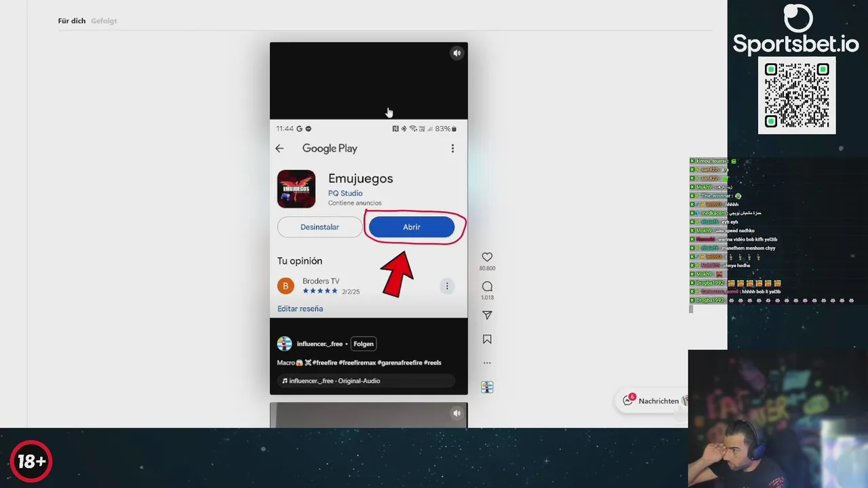Viewport: 868px width, 488px height.
Task: Switch to the Gefolgt tab
Action: click(x=104, y=21)
